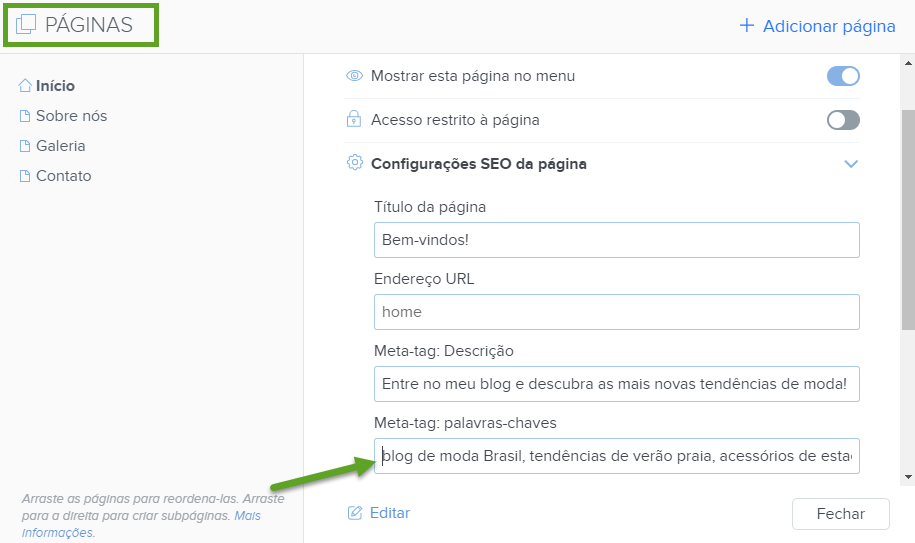Image resolution: width=915 pixels, height=543 pixels.
Task: Click the scrollbar up arrow
Action: (x=909, y=62)
